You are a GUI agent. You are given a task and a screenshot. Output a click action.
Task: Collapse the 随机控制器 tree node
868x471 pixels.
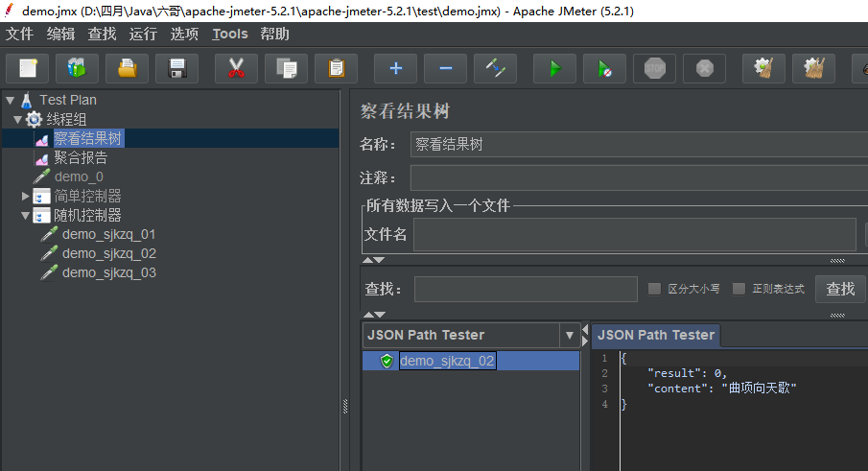[26, 215]
